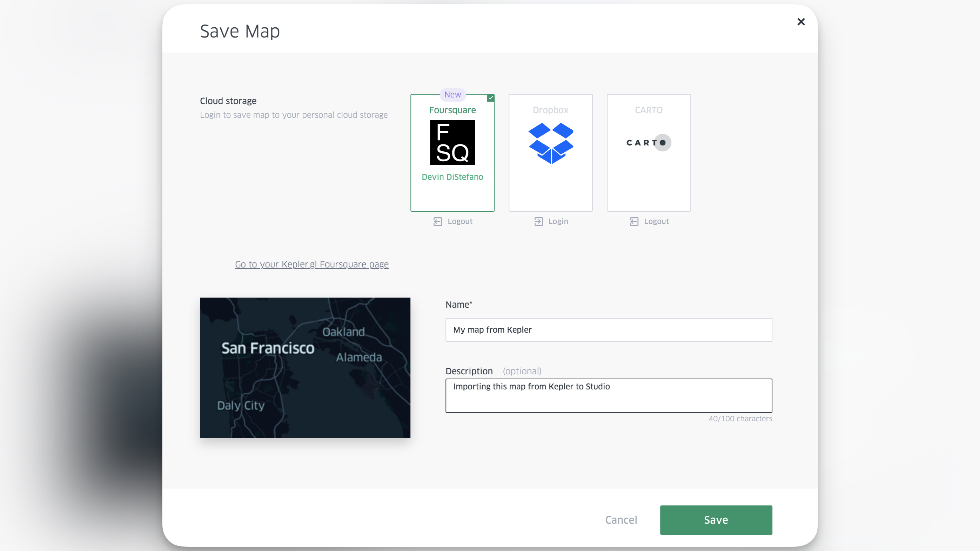
Task: Click the Dropbox logo icon
Action: (x=550, y=143)
